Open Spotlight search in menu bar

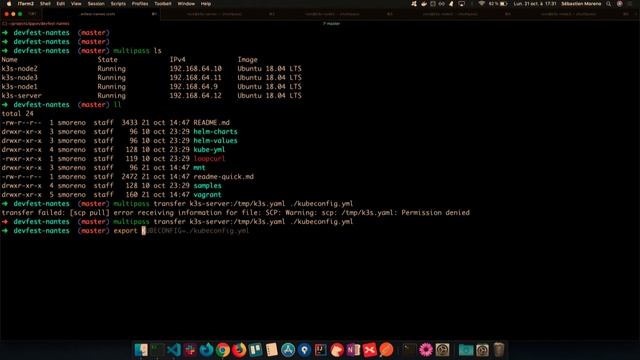(x=608, y=4)
